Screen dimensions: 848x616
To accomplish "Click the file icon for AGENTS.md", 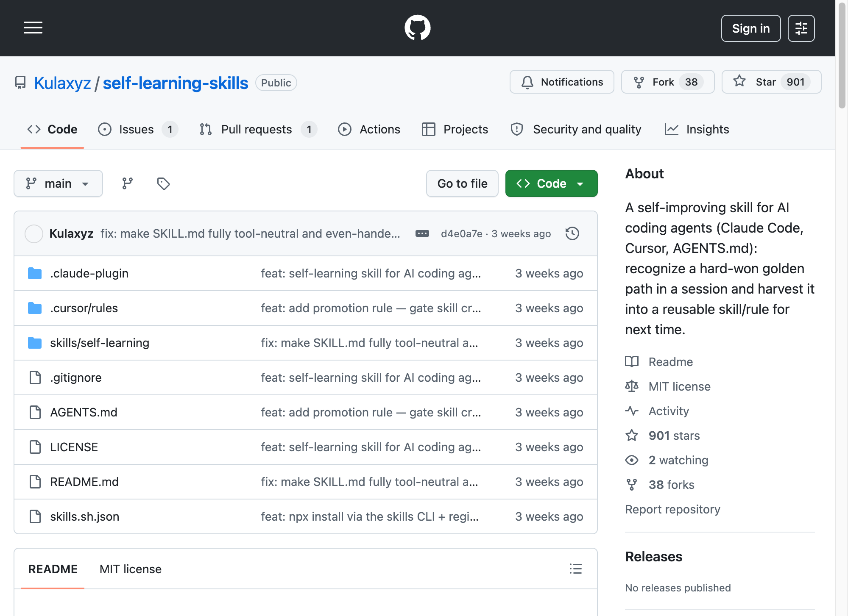I will (35, 412).
